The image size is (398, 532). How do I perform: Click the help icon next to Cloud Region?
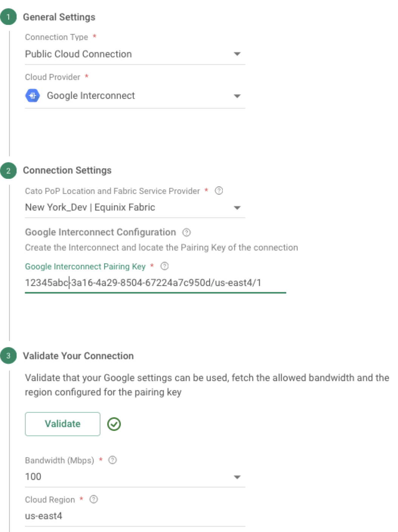(x=93, y=499)
